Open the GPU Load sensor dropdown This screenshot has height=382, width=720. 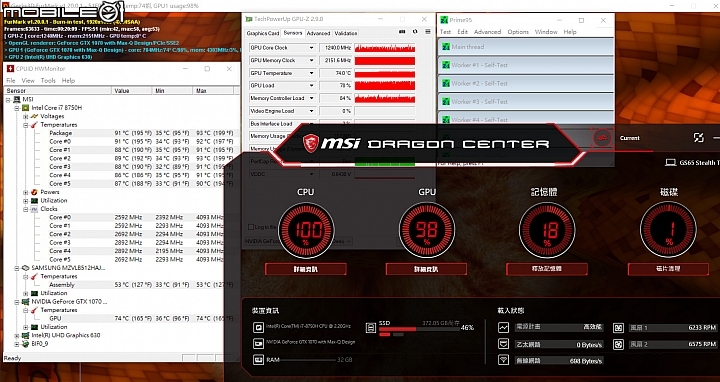pyautogui.click(x=311, y=85)
